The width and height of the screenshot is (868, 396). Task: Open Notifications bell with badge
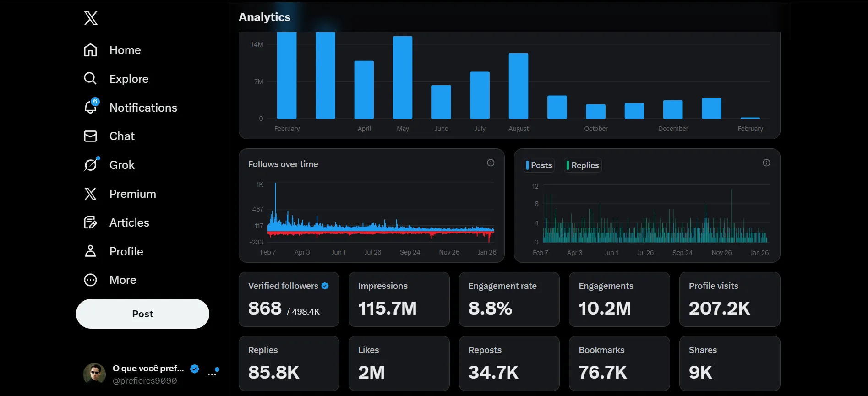click(x=91, y=107)
